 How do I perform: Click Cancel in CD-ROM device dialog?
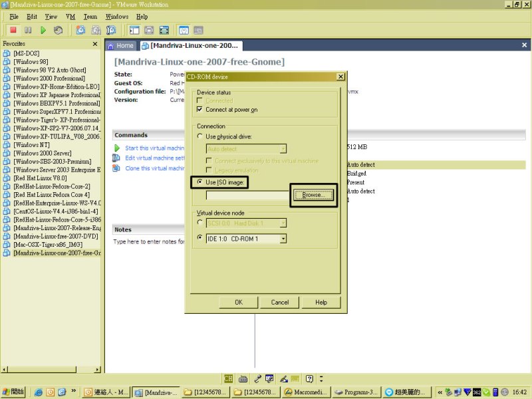[280, 303]
